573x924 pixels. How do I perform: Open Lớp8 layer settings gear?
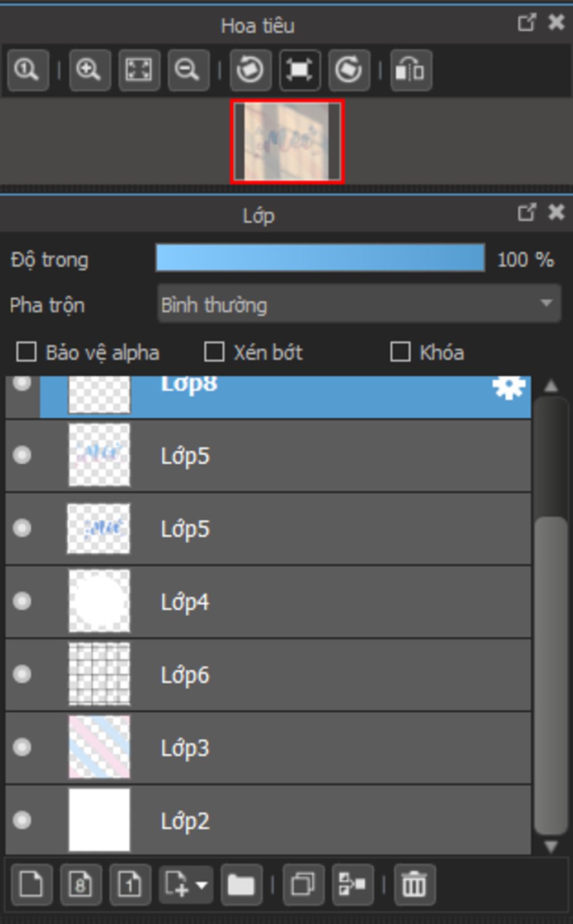tap(508, 387)
